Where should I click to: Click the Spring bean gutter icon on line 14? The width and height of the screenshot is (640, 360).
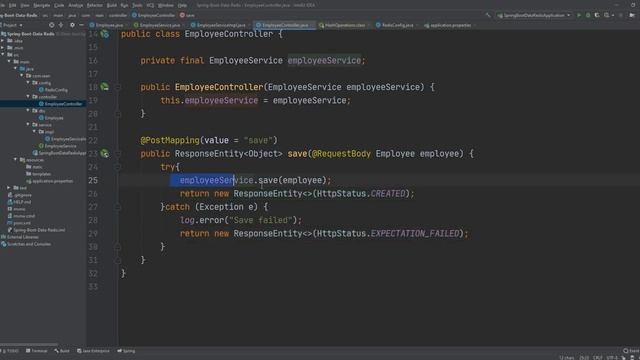(105, 34)
